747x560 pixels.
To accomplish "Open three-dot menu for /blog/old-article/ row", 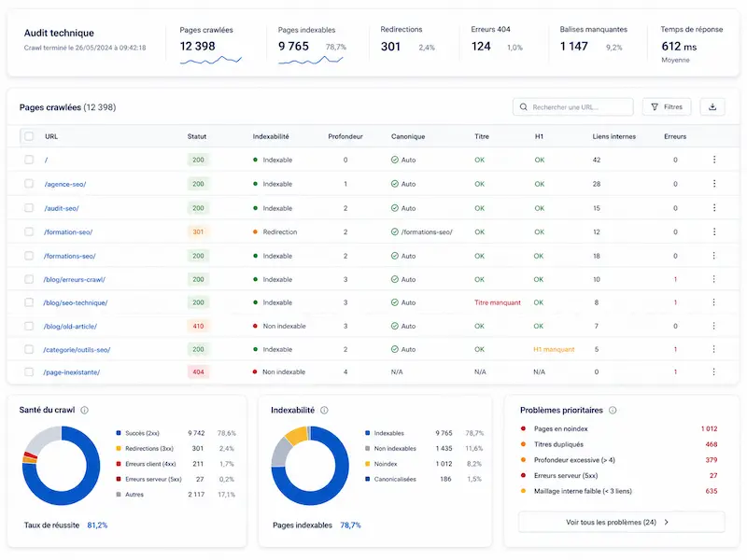I will [713, 326].
